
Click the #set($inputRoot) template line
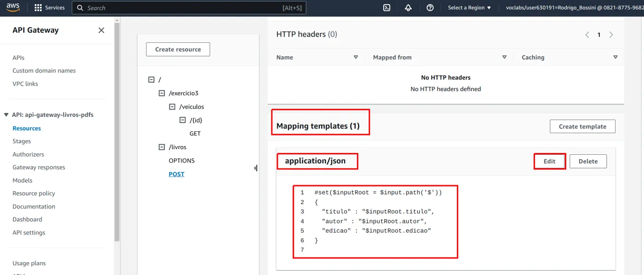pyautogui.click(x=378, y=193)
